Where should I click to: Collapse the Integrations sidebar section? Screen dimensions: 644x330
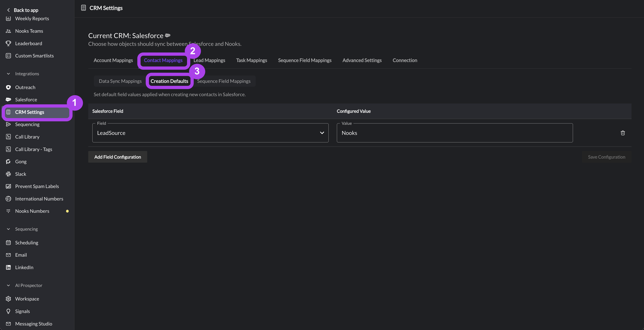click(x=8, y=74)
